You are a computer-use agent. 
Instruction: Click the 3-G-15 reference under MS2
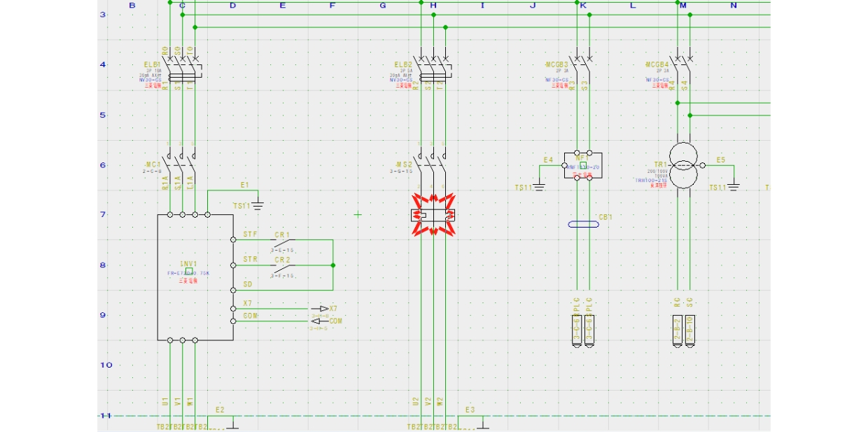click(402, 171)
